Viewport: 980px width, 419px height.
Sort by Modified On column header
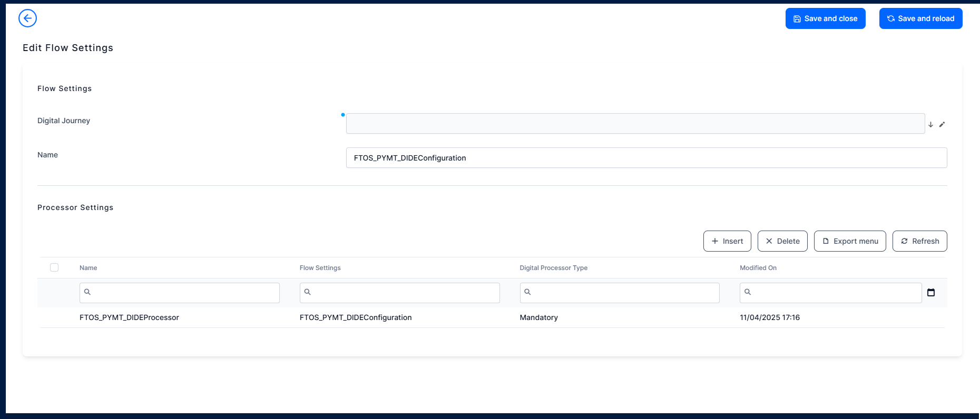coord(758,268)
